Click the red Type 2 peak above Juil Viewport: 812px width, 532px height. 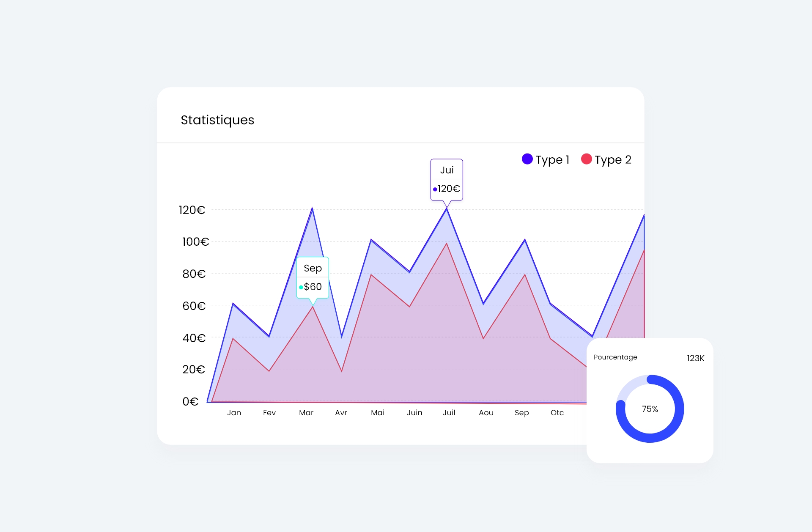tap(447, 243)
